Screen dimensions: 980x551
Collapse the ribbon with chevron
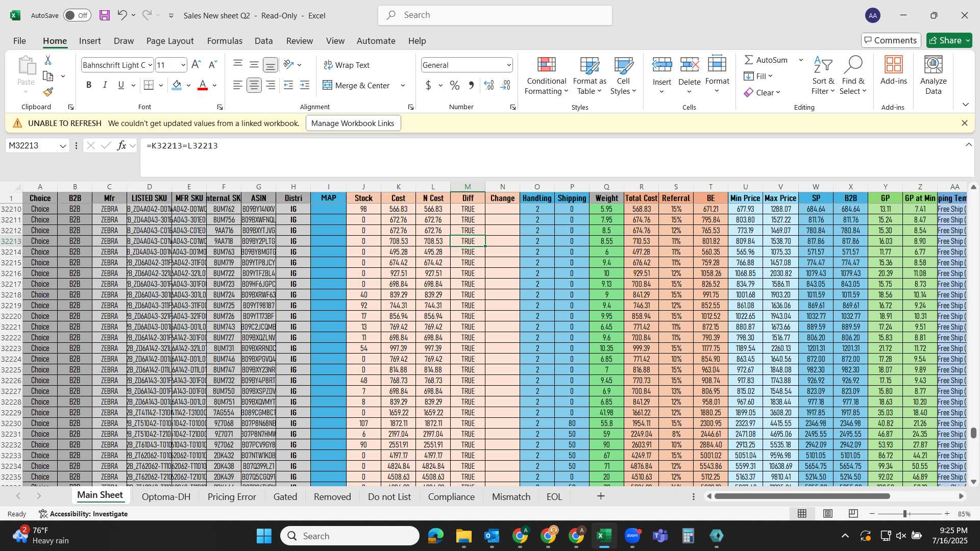(965, 105)
